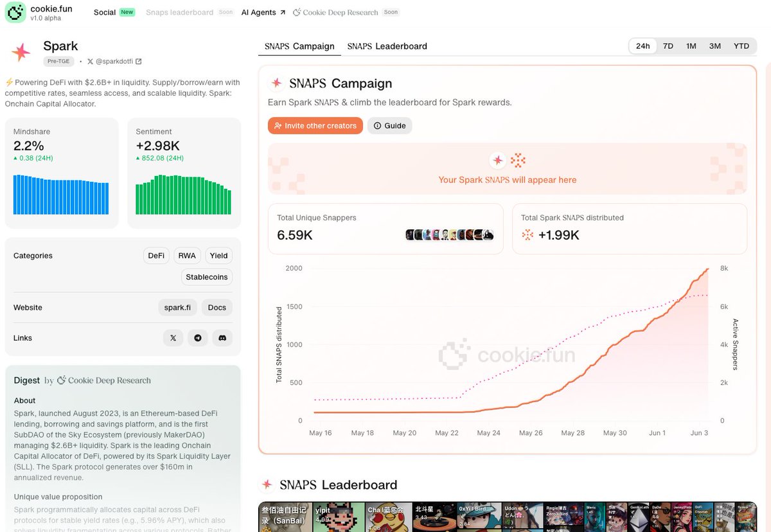Click the 'Unique value proposition' subheading

pos(58,497)
